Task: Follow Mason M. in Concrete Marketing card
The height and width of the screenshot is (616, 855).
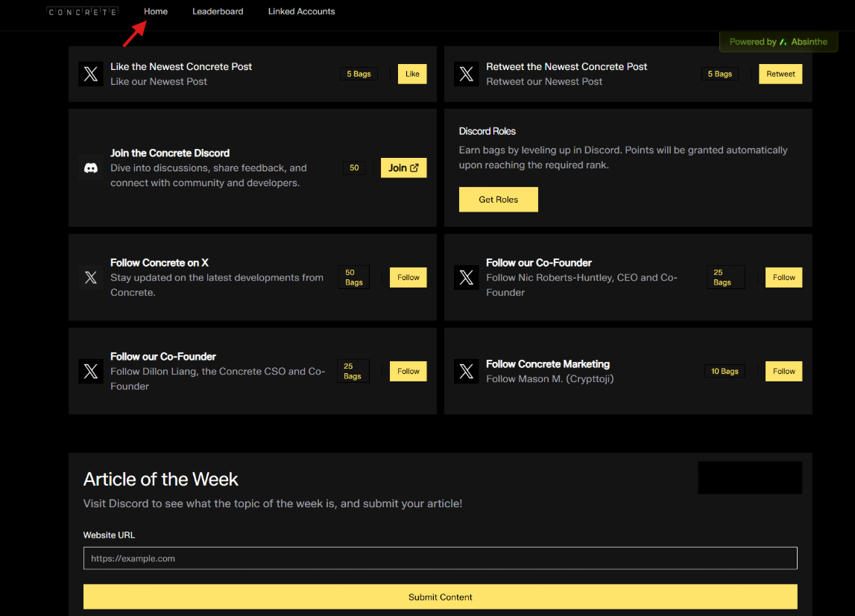Action: coord(783,371)
